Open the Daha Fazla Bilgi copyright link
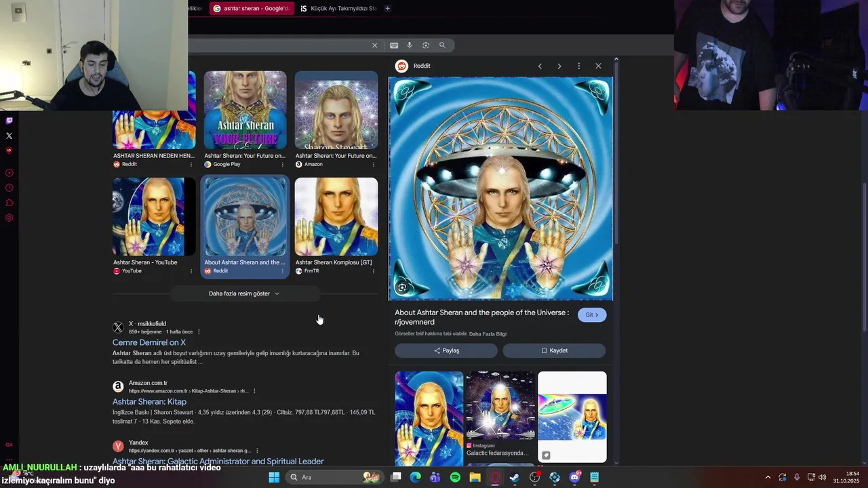 (x=488, y=333)
